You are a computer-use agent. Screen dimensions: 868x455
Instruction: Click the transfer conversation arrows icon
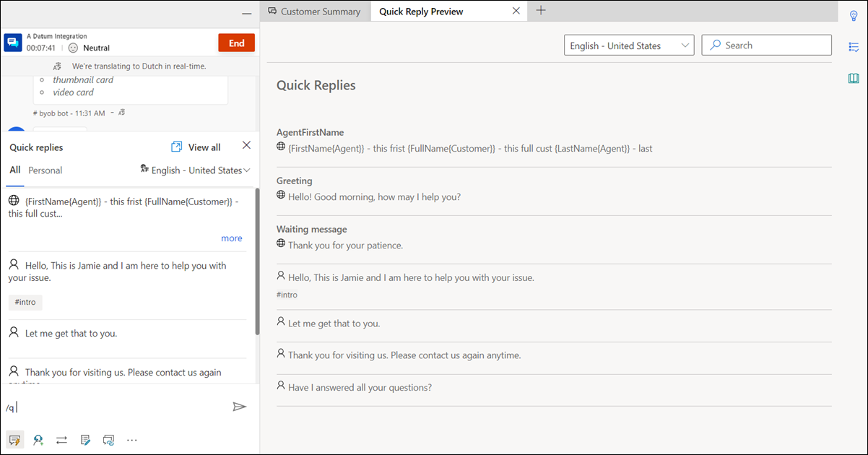pos(61,440)
